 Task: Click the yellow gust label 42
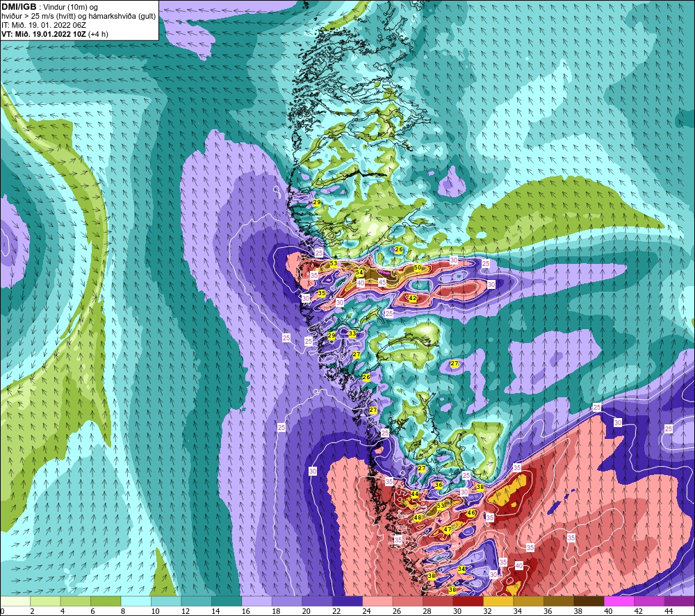coord(413,298)
